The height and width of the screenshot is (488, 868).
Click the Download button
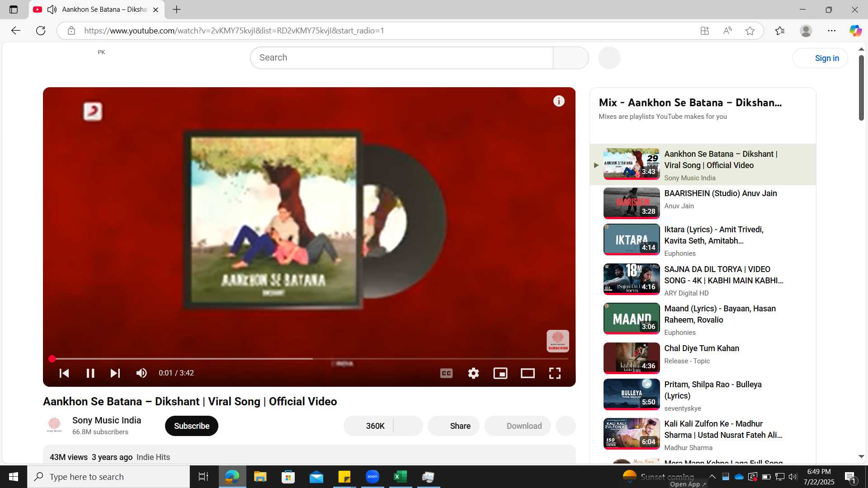coord(518,426)
